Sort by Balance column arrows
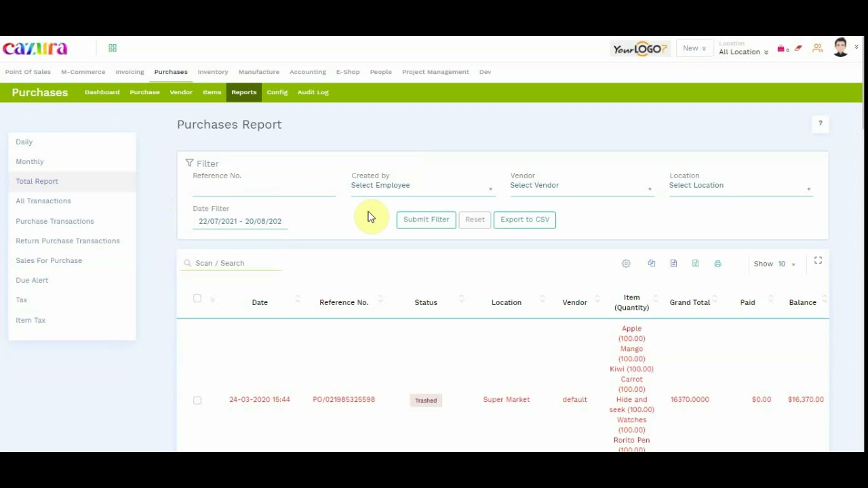Screen dimensions: 868x488 (825, 299)
